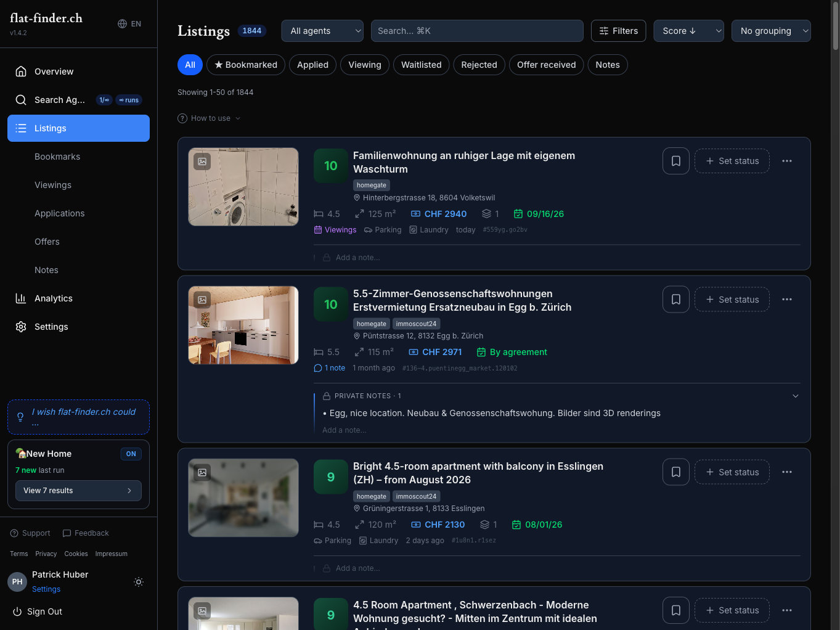The height and width of the screenshot is (630, 840).
Task: Open the All agents dropdown
Action: (322, 31)
